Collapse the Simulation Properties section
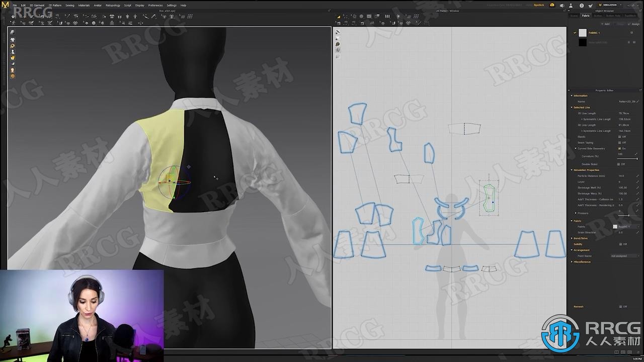644x362 pixels. (x=572, y=170)
